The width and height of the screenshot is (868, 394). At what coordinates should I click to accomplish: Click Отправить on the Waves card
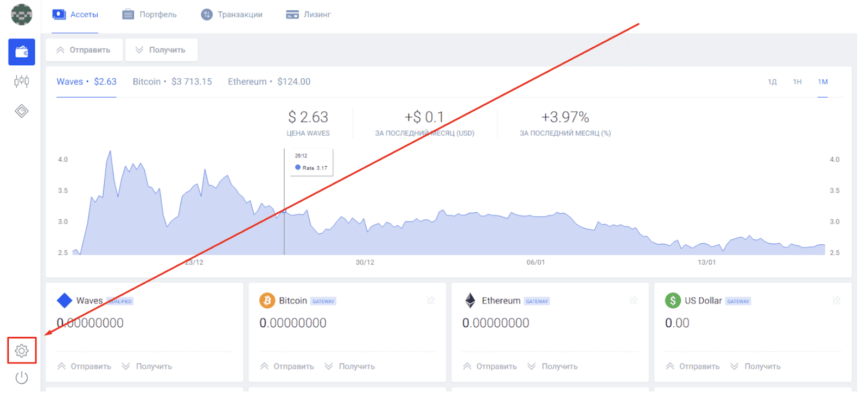84,366
